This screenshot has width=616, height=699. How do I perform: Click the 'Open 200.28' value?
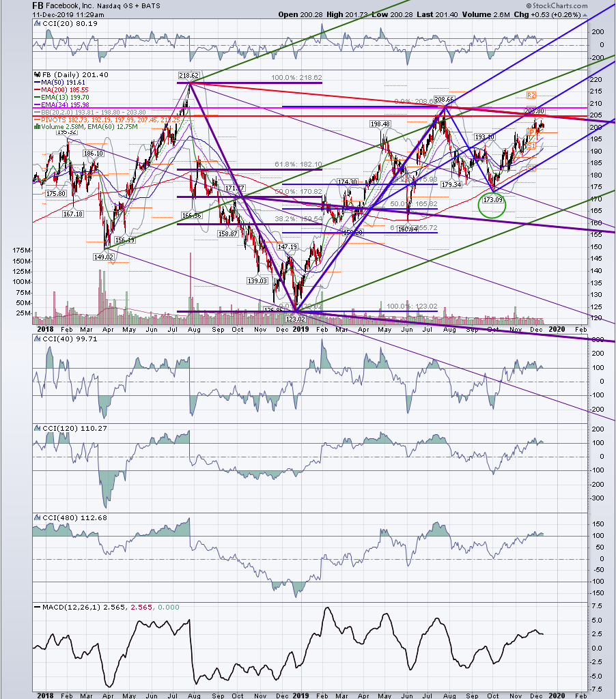pyautogui.click(x=300, y=15)
